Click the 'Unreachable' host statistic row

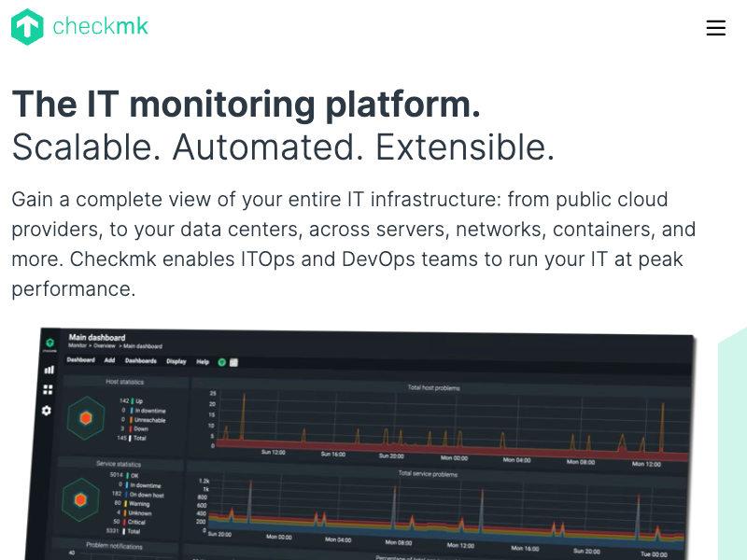(x=144, y=420)
